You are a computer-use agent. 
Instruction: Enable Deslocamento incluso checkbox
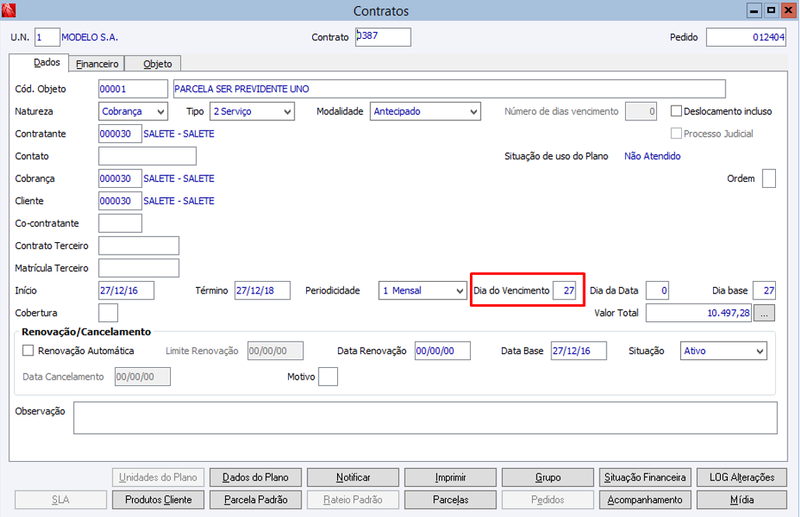click(676, 111)
